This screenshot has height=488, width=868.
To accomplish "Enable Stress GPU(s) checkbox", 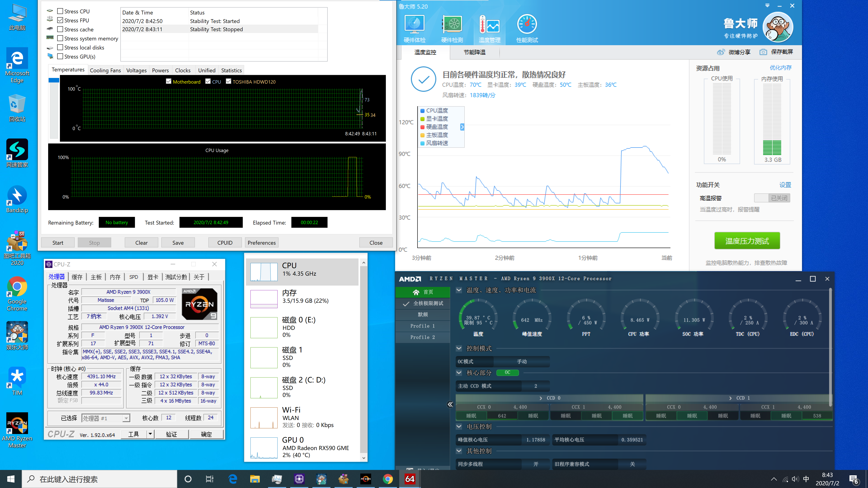I will point(60,56).
